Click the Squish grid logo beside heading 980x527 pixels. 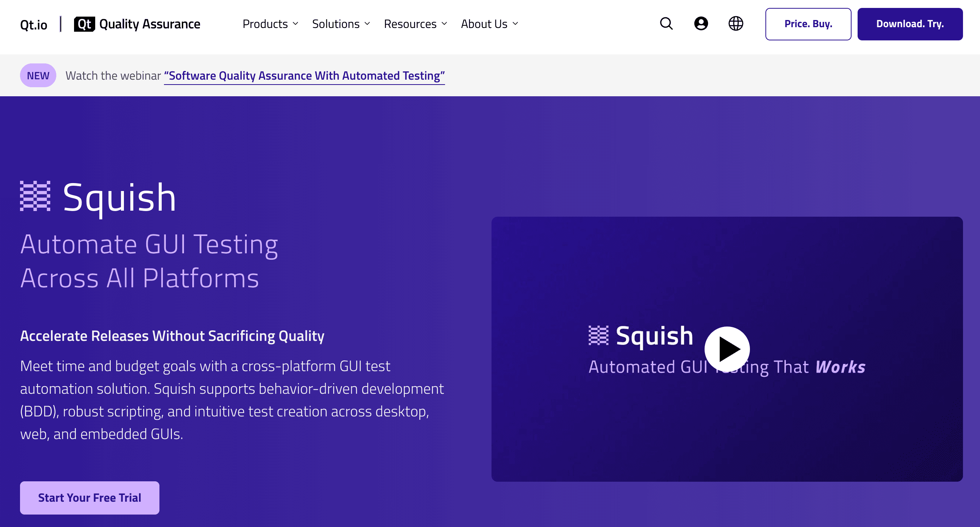coord(35,196)
